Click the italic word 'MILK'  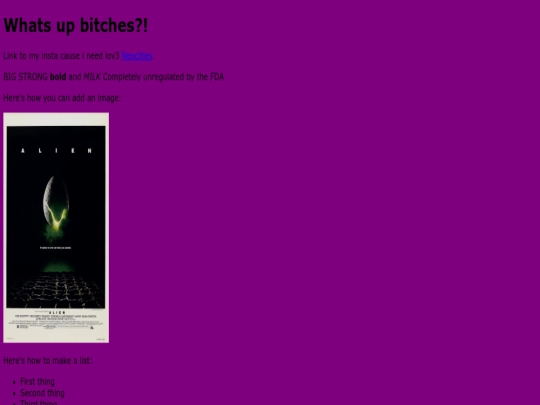click(x=92, y=77)
